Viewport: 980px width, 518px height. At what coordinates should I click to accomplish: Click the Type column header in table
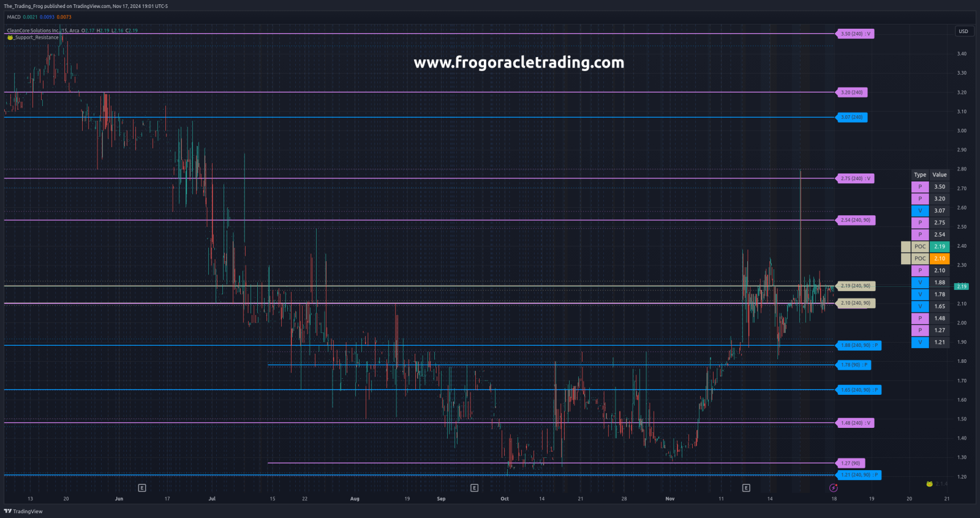(920, 175)
